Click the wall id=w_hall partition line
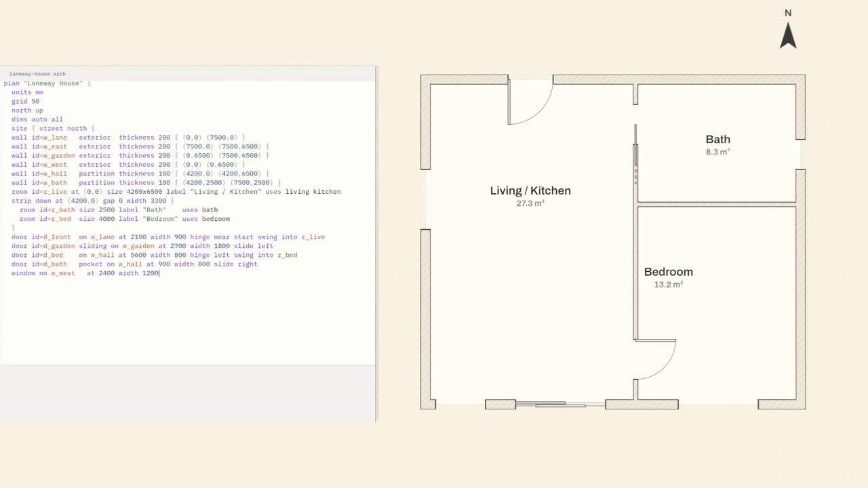The image size is (868, 488). [x=140, y=174]
